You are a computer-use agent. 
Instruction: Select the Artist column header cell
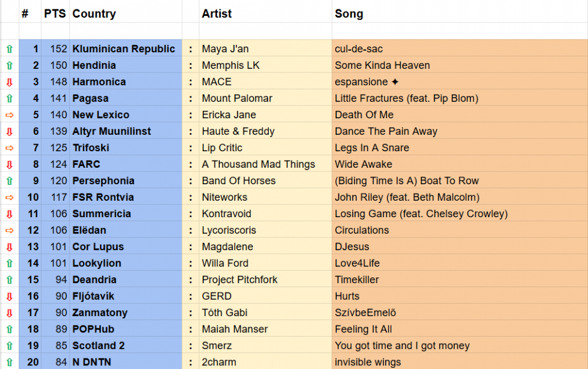(x=216, y=14)
